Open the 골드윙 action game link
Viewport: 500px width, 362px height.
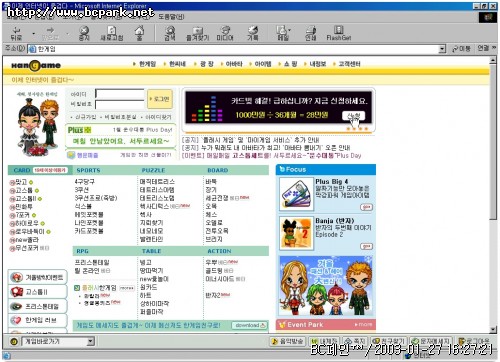click(x=214, y=271)
